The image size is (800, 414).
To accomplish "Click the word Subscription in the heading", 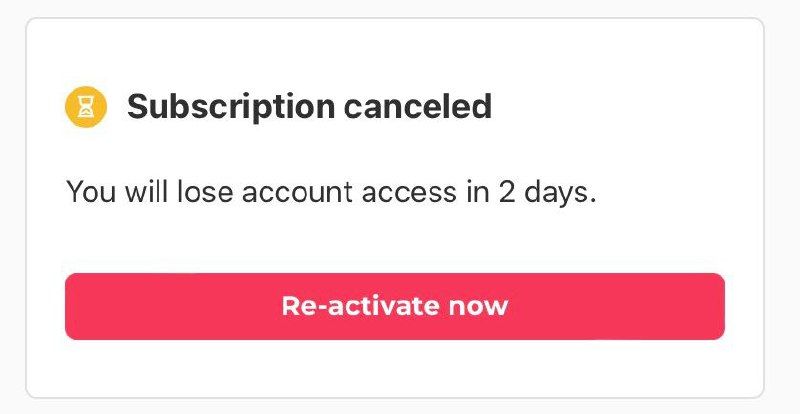I will 230,106.
